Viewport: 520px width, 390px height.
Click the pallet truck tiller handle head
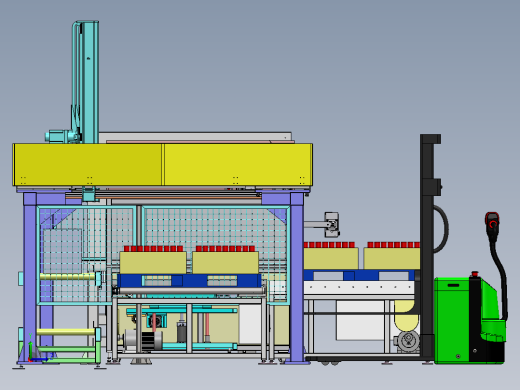tap(492, 224)
